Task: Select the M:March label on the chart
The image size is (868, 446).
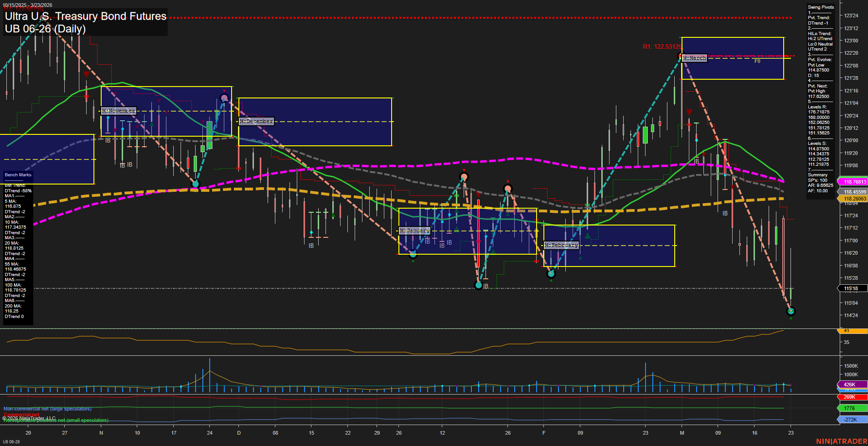Action: (x=694, y=58)
